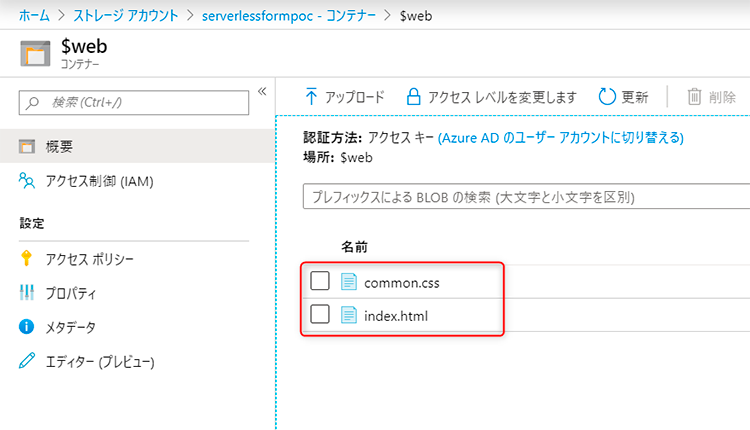Image resolution: width=750 pixels, height=430 pixels.
Task: Check the common.css checkbox
Action: coord(320,282)
